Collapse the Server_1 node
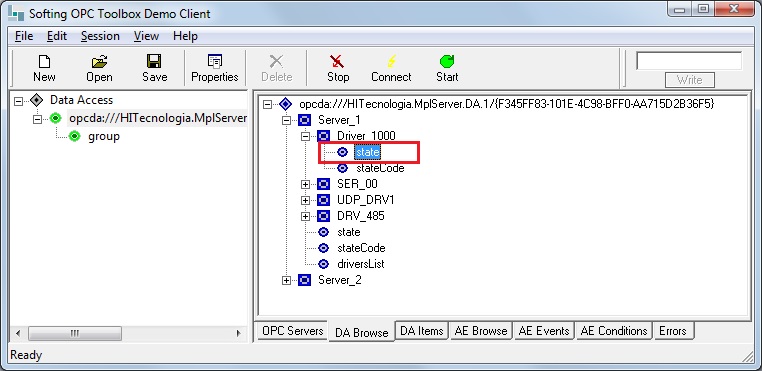The height and width of the screenshot is (371, 762). (x=286, y=120)
